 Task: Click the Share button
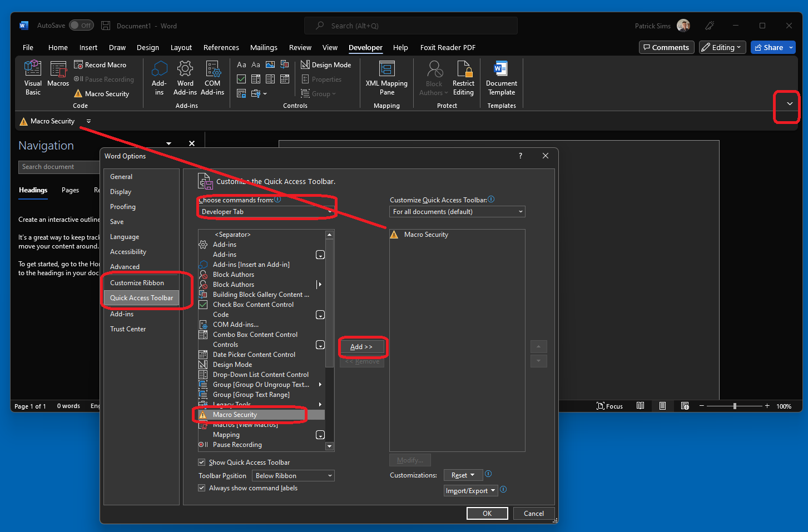769,47
